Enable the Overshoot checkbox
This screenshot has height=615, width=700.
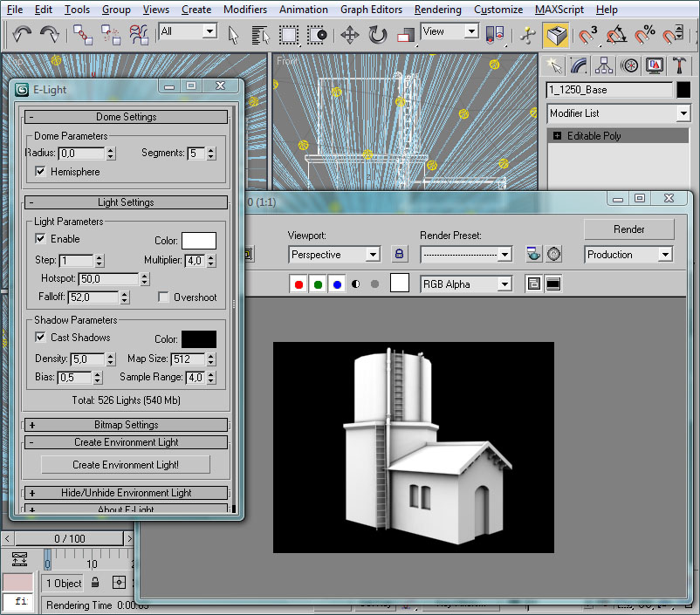coord(164,297)
